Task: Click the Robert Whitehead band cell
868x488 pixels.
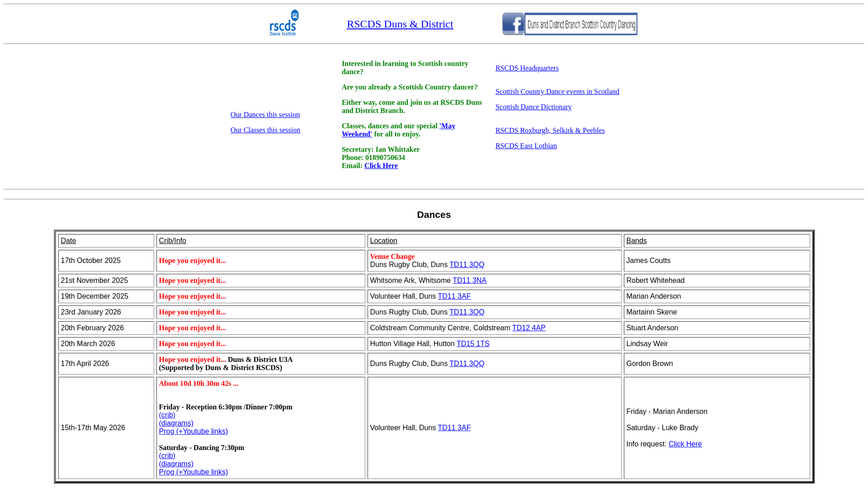Action: [x=717, y=281]
